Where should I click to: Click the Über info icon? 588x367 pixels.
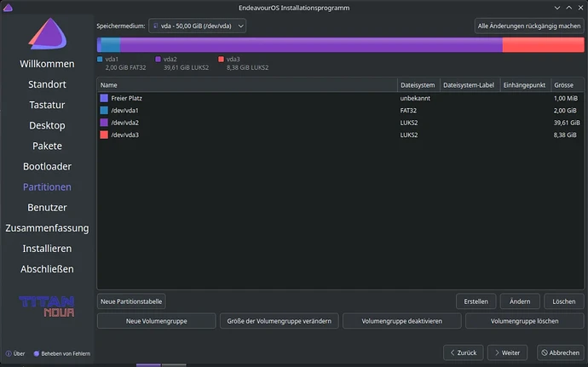[x=9, y=353]
